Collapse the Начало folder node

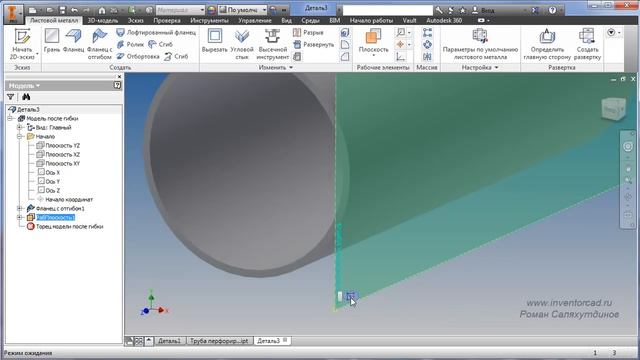click(19, 136)
